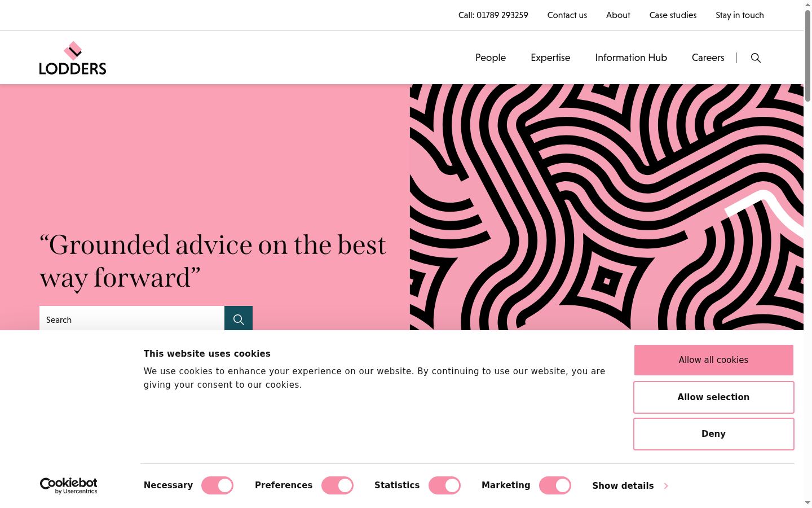
Task: Click the Cookiebot by Usercentrics logo
Action: point(69,485)
